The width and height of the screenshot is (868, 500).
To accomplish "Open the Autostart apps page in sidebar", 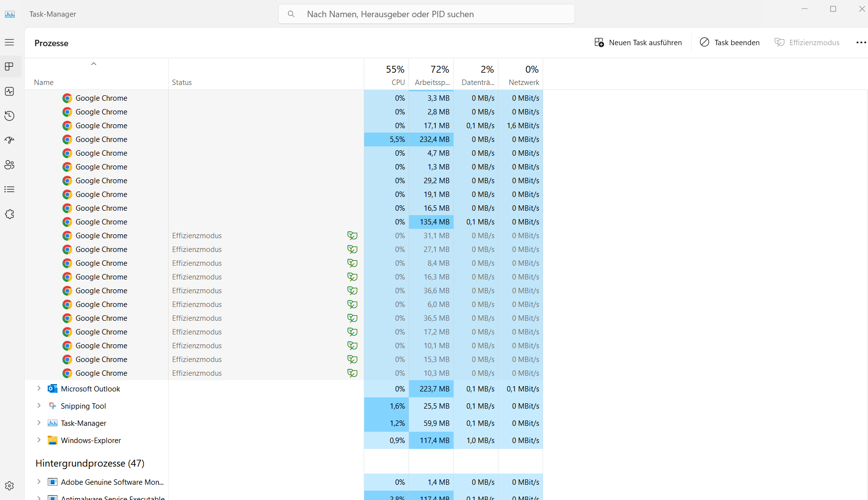I will [9, 140].
